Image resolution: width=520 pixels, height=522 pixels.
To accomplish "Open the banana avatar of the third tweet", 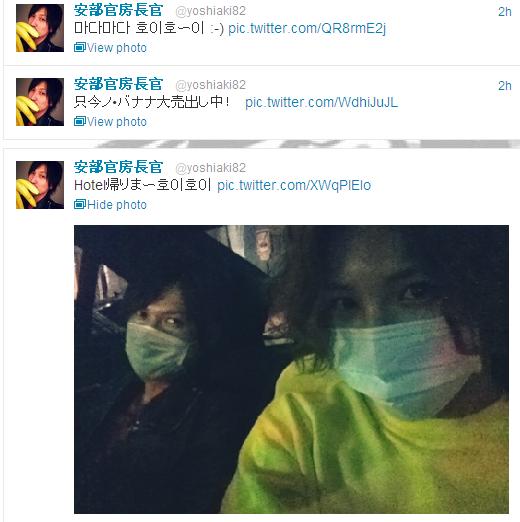I will (x=40, y=185).
